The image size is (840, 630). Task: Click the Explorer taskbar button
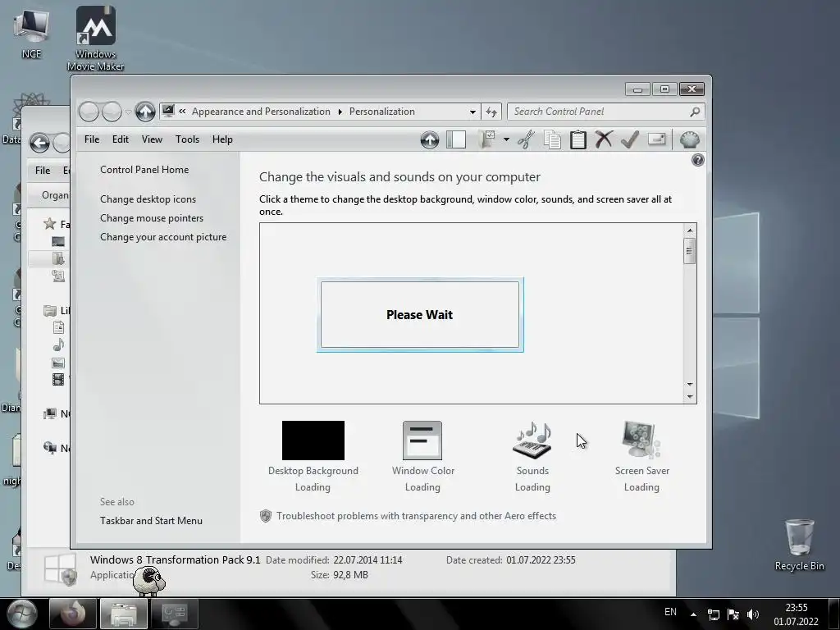tap(124, 614)
